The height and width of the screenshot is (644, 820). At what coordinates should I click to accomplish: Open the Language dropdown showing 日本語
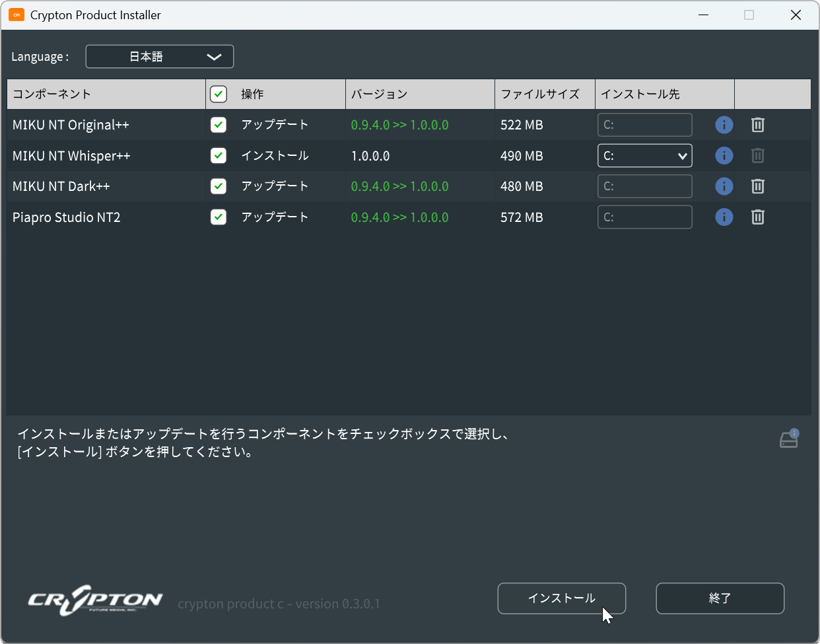pos(160,57)
